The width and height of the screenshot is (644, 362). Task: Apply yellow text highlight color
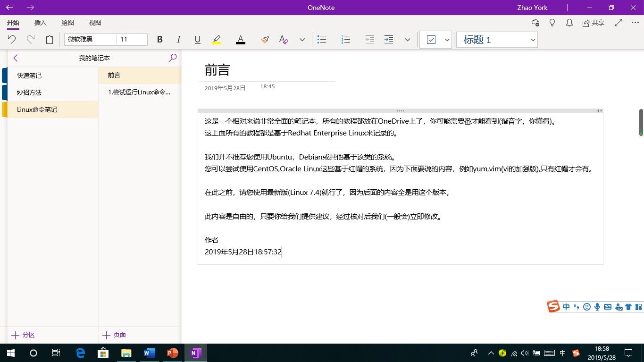pos(217,40)
